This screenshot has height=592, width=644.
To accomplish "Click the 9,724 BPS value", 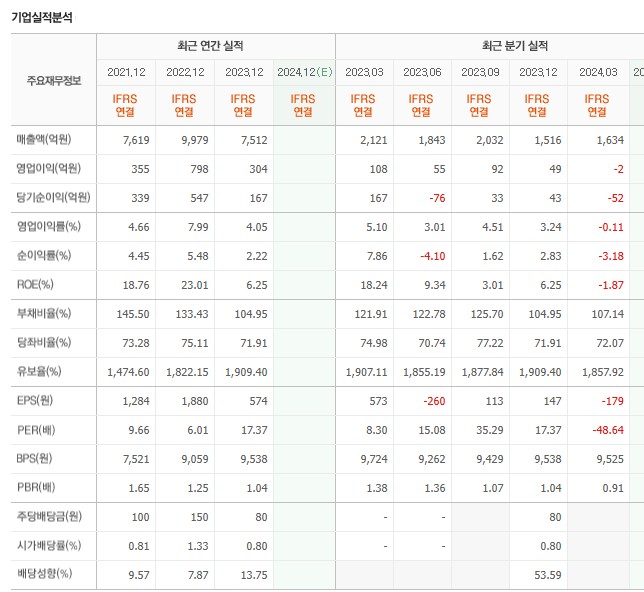I will coord(374,459).
